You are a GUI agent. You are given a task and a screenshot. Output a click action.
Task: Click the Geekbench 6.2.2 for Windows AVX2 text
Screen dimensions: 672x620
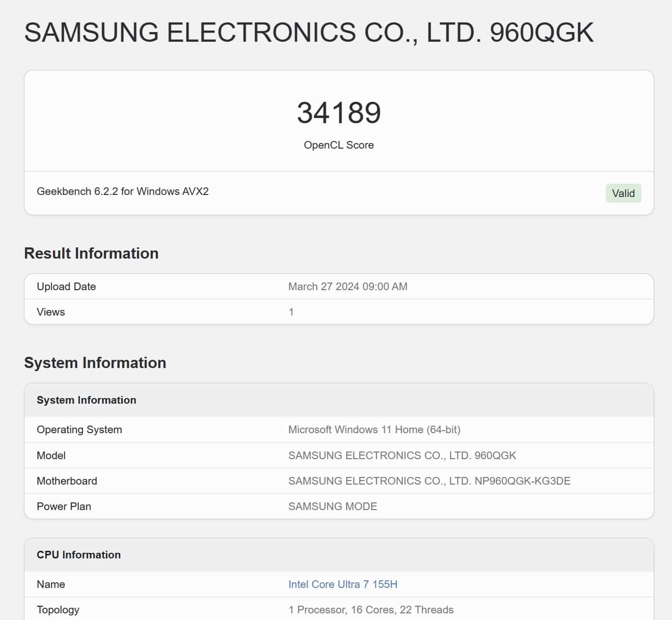click(123, 191)
